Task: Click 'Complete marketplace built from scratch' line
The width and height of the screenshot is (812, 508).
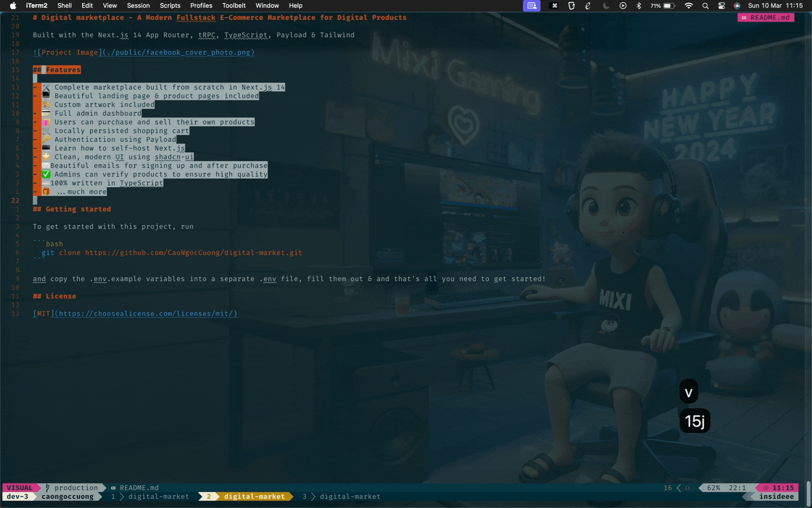Action: point(159,87)
